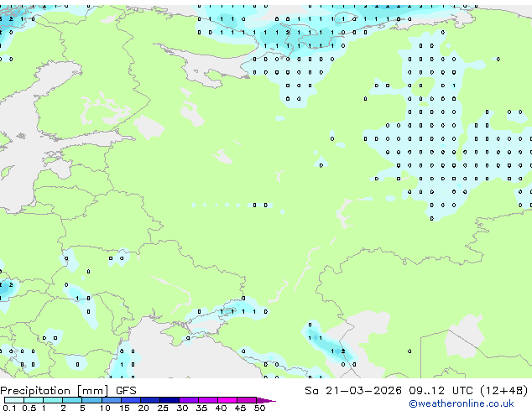Click the '20' legend label
Viewport: 532px width, 411px height.
[x=143, y=408]
